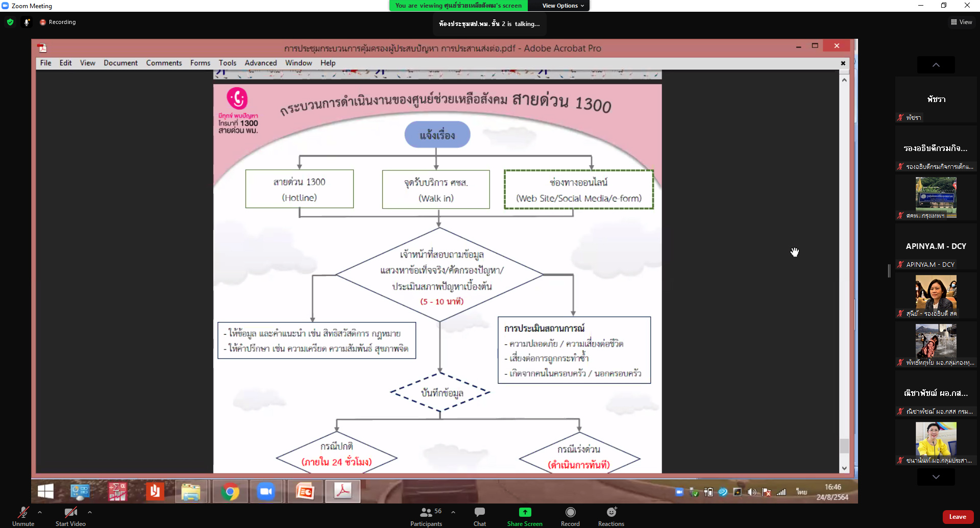Open the Chat panel
The image size is (980, 528).
coord(480,516)
